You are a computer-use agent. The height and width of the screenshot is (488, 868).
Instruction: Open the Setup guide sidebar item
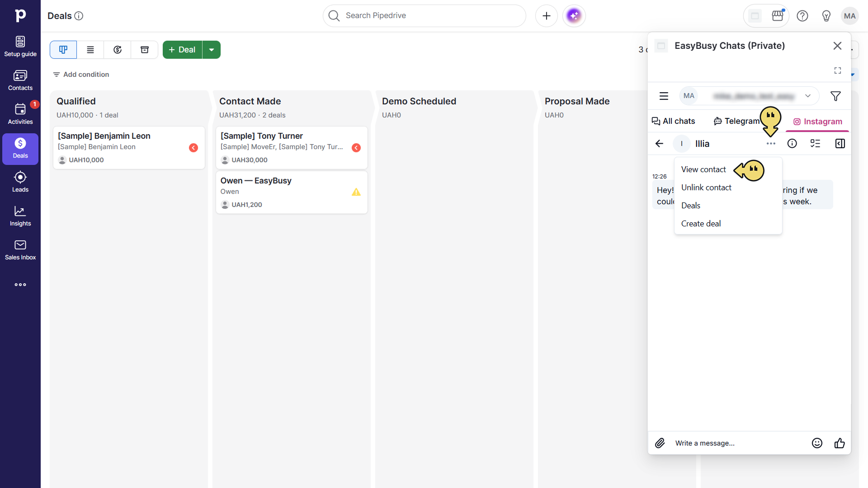pyautogui.click(x=20, y=47)
